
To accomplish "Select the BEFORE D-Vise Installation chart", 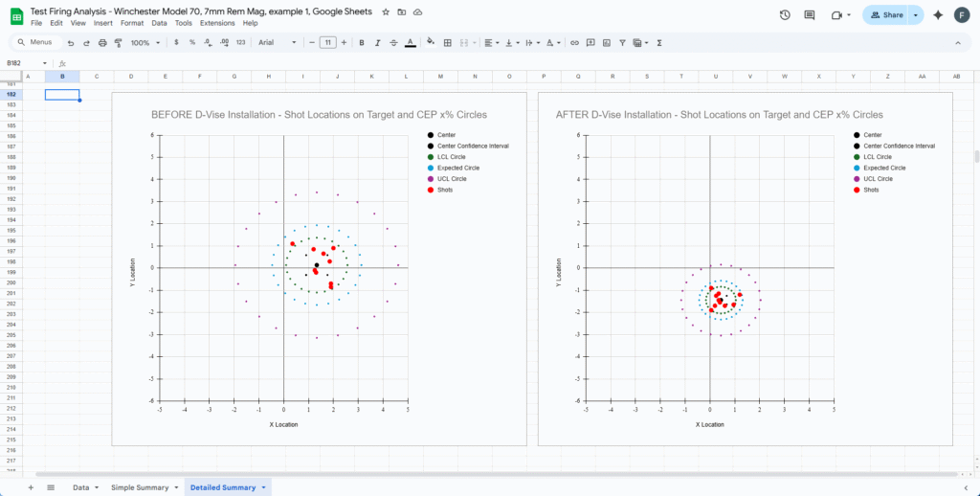I will point(320,269).
